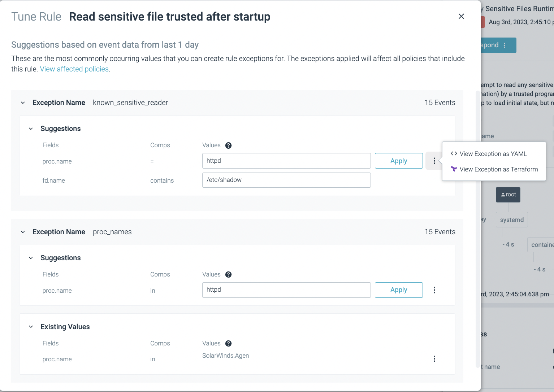Click the YAML code brackets icon
Image resolution: width=554 pixels, height=392 pixels.
tap(454, 153)
